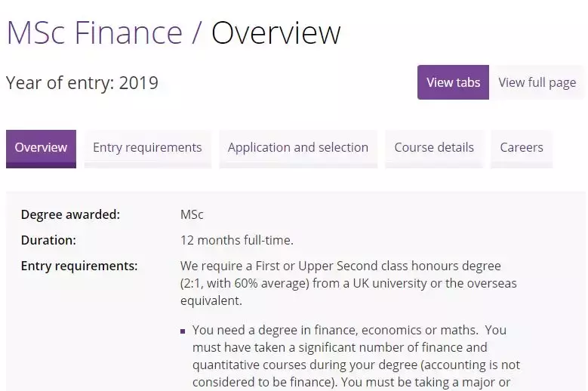This screenshot has height=391, width=588.
Task: Click the First or Upper Second class paragraph
Action: 340,266
